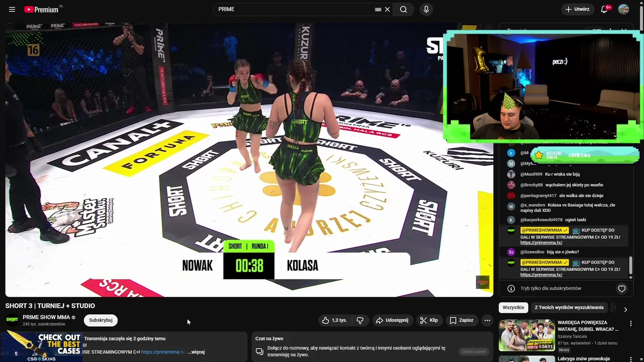The width and height of the screenshot is (644, 362).
Task: Open the WARDĘGA POWIĘKSZA WATAHĘ video title
Action: [588, 326]
